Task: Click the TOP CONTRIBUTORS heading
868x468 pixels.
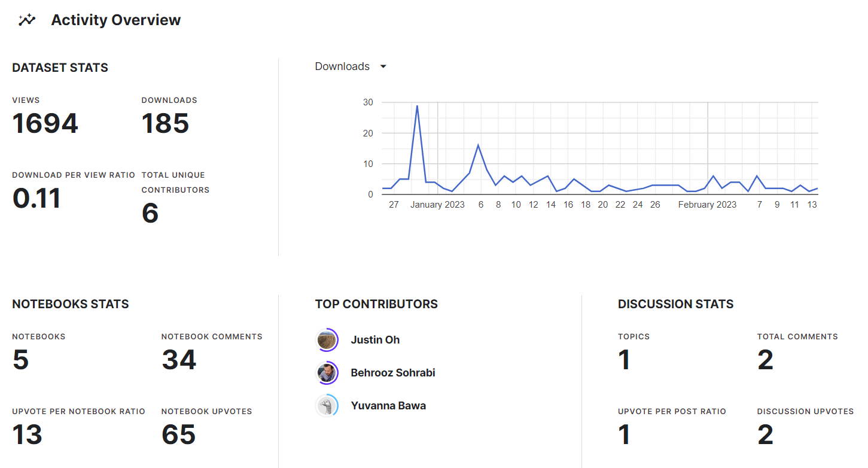Action: click(376, 304)
